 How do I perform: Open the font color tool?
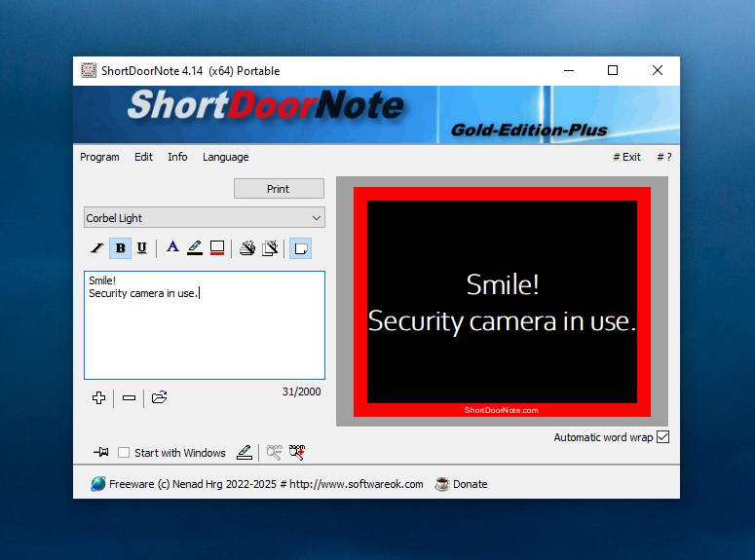172,248
